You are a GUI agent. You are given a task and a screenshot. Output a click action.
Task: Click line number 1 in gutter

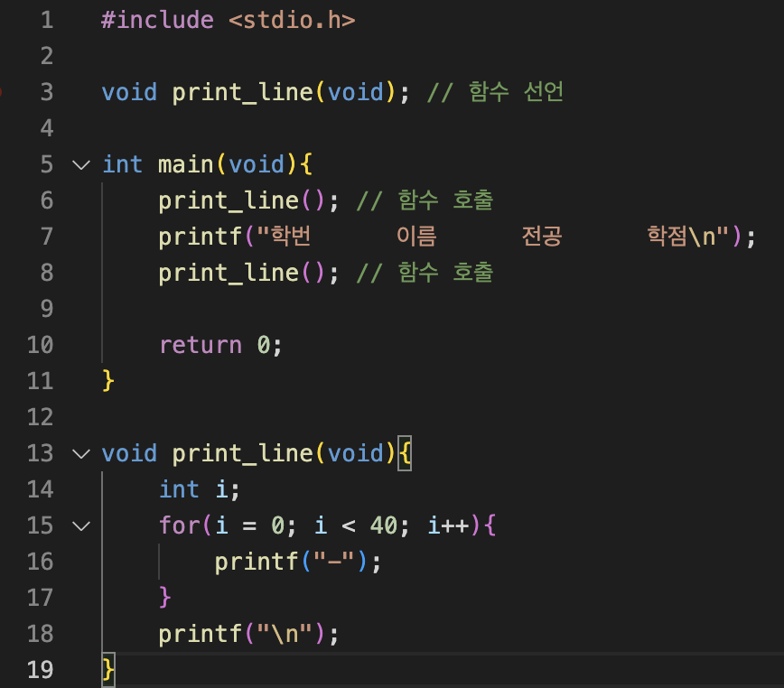(x=47, y=21)
